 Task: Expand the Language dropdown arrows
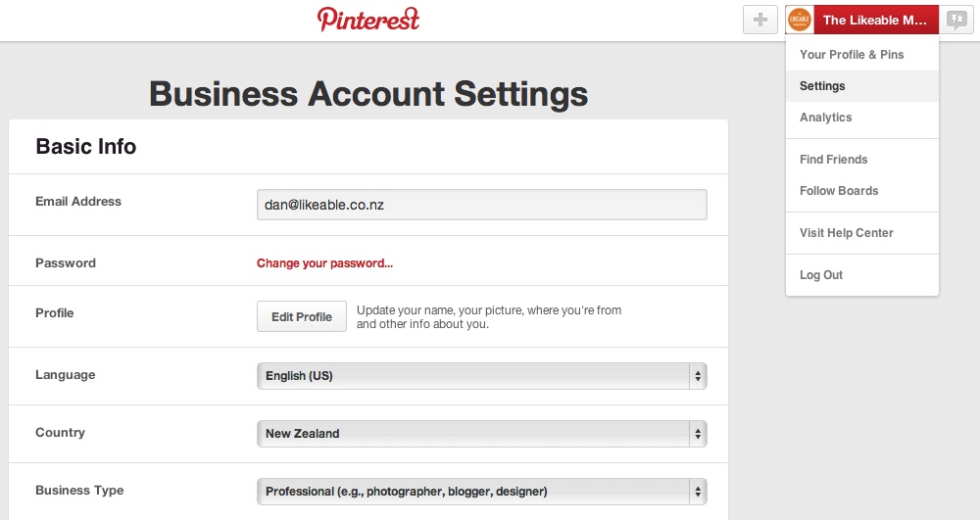click(x=698, y=376)
